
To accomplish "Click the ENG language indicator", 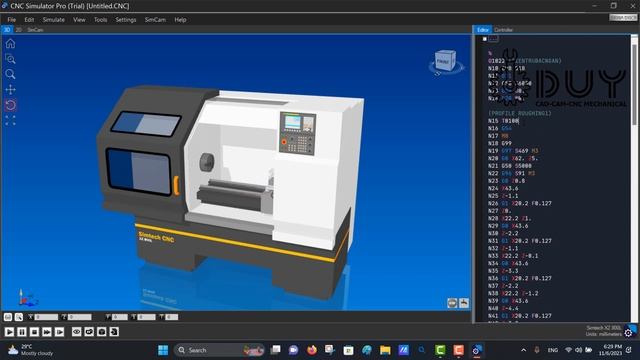I will [553, 350].
